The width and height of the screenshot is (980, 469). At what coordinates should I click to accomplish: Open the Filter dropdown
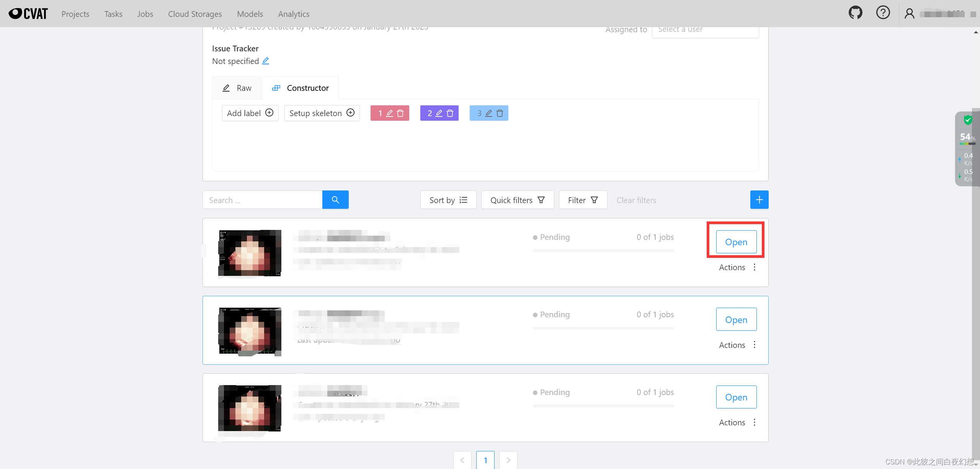[583, 200]
